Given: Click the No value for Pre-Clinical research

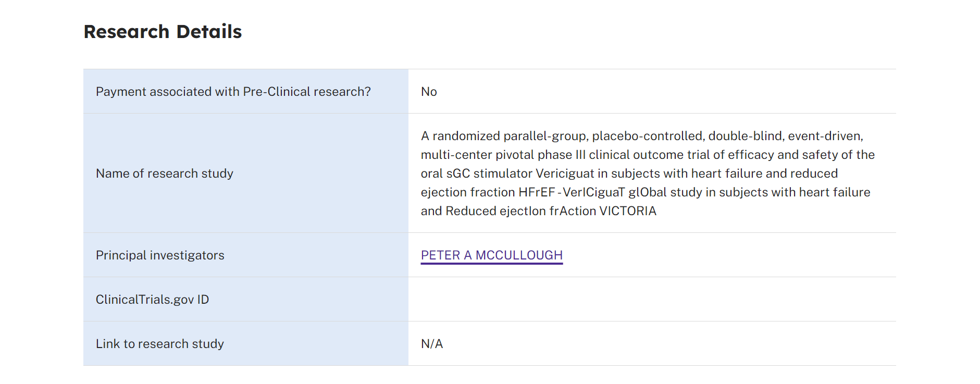Looking at the screenshot, I should pyautogui.click(x=429, y=92).
